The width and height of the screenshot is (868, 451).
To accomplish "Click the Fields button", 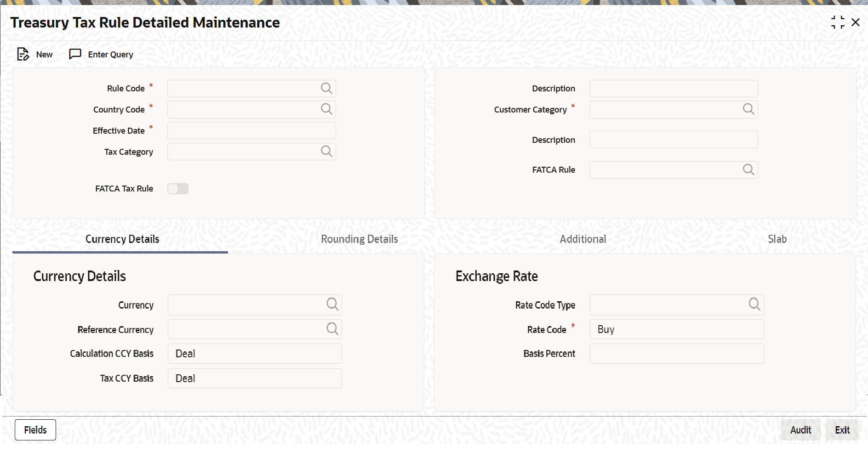I will (35, 430).
